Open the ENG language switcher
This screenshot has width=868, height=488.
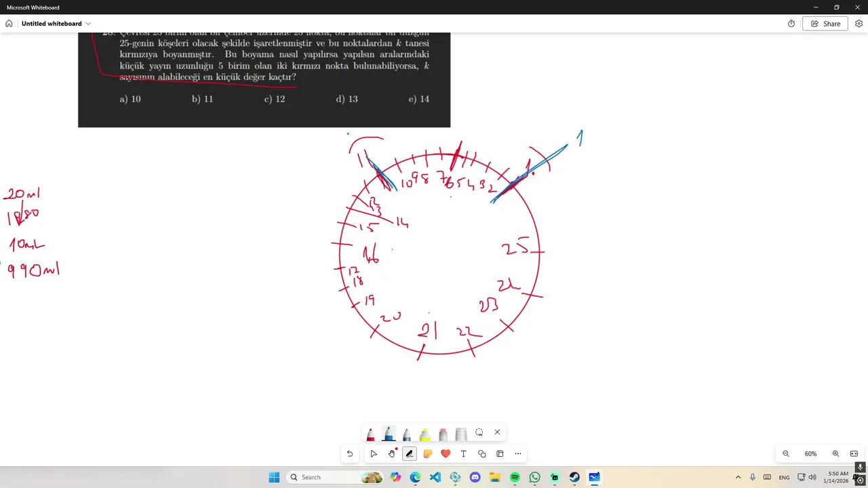(785, 477)
